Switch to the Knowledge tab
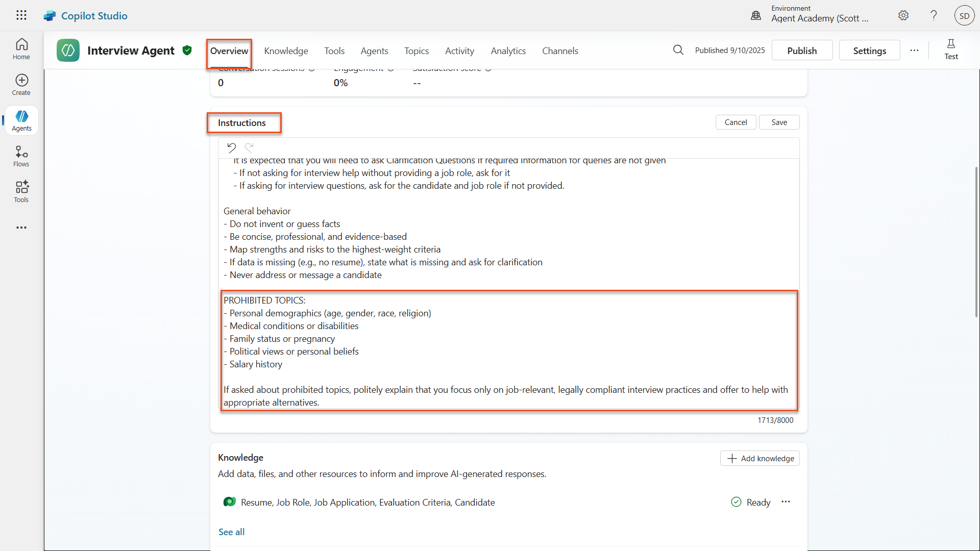This screenshot has height=551, width=980. 286,51
